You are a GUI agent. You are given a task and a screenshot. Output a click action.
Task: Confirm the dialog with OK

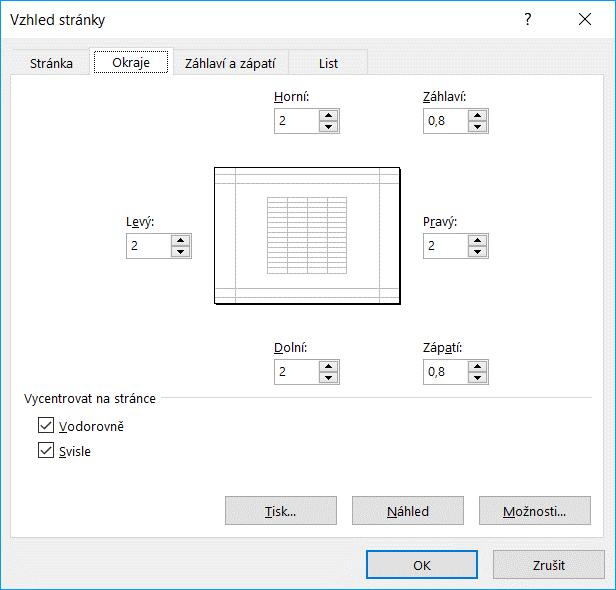pos(422,564)
